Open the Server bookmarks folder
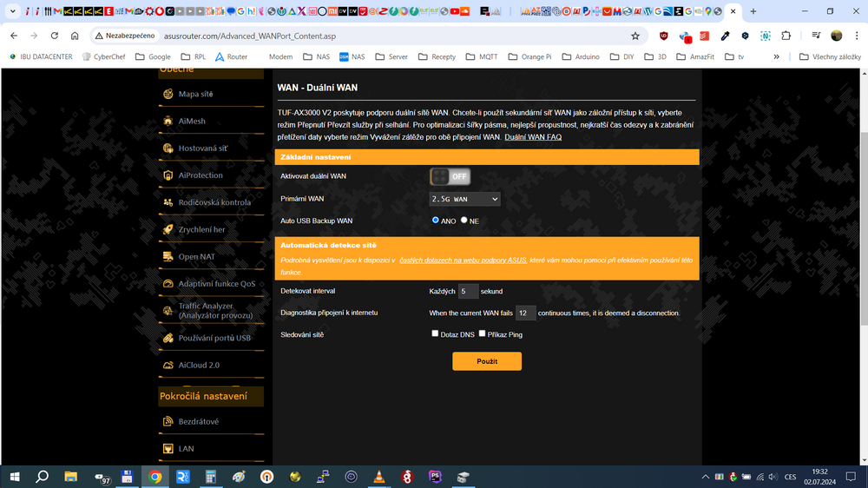Image resolution: width=868 pixels, height=488 pixels. [391, 56]
